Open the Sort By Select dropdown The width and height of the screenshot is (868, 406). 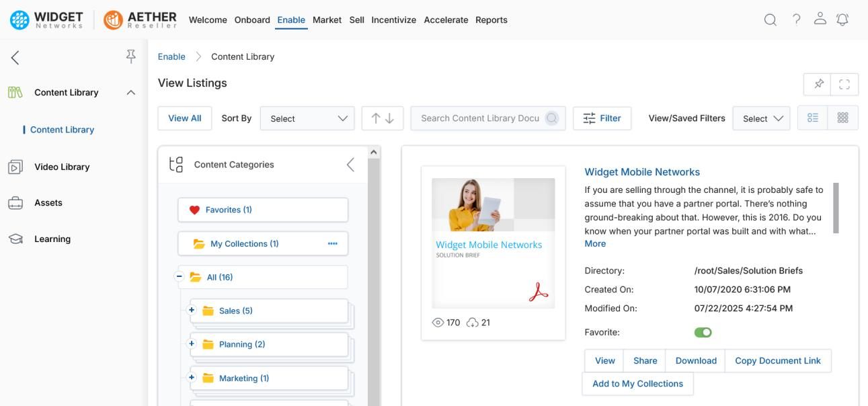(x=307, y=118)
